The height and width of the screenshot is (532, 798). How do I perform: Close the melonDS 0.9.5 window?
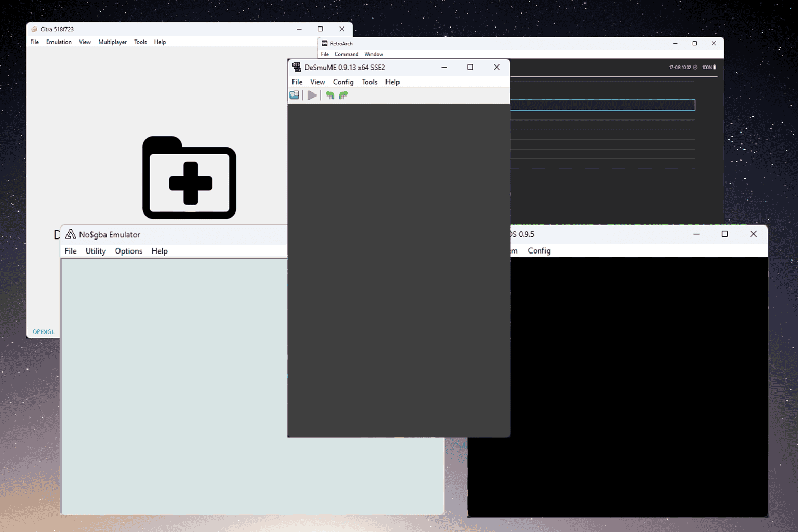753,234
